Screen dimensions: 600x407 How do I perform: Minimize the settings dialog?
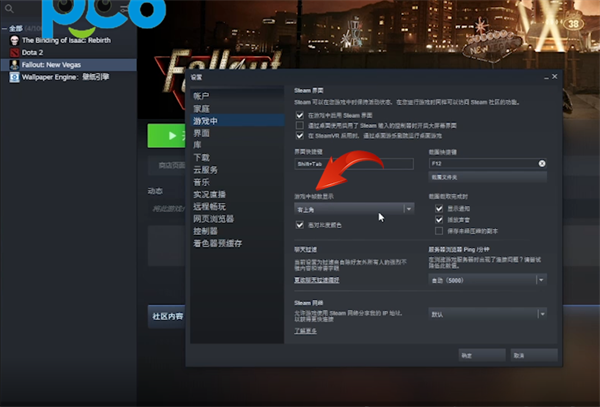coord(546,77)
